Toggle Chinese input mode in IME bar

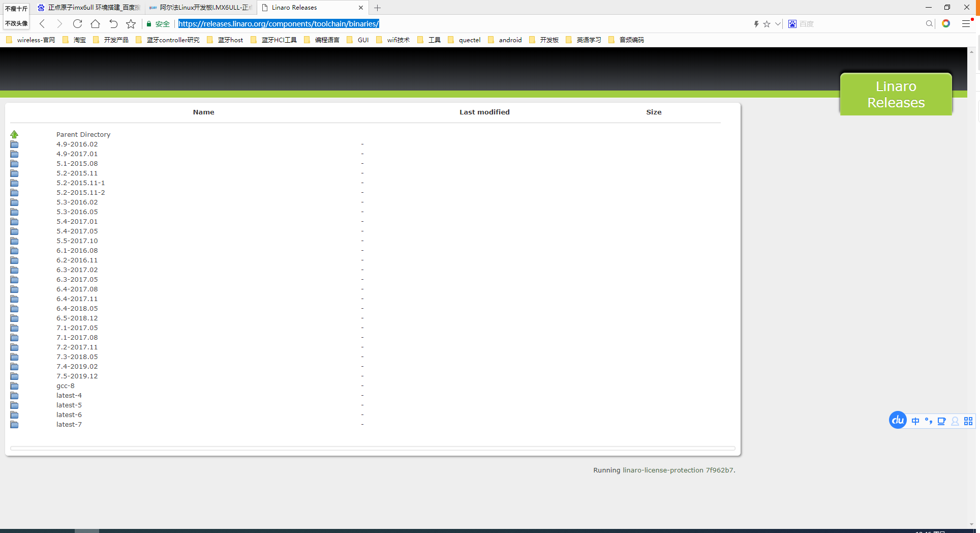[915, 421]
